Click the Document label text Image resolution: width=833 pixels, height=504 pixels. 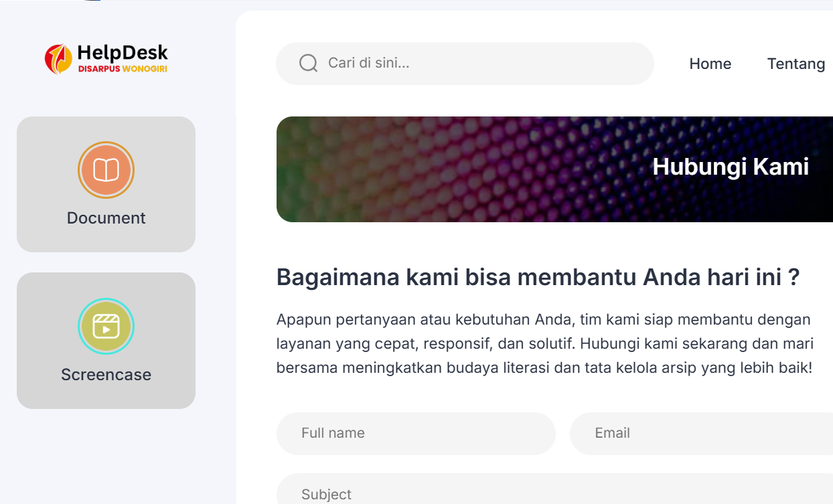pyautogui.click(x=106, y=218)
